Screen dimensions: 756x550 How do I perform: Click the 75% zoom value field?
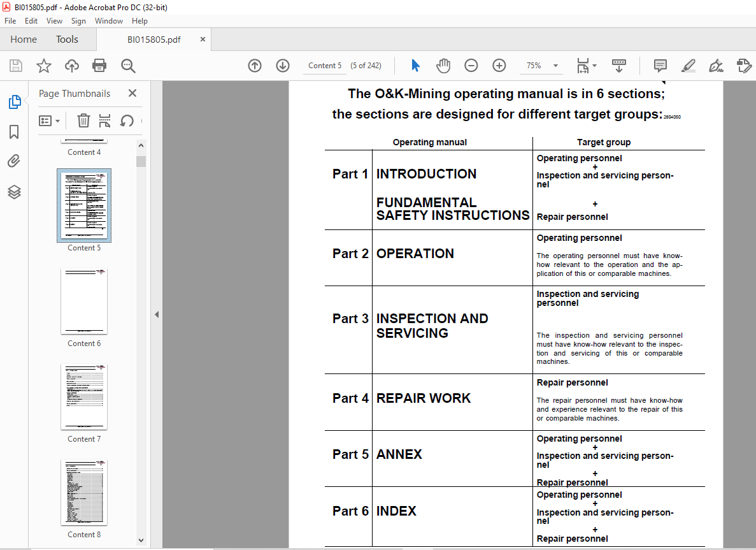(534, 66)
